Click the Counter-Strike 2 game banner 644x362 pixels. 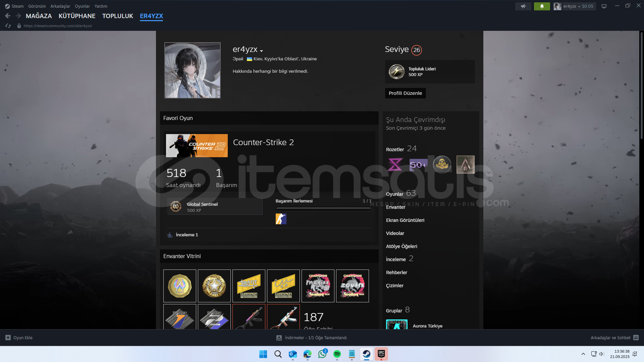point(197,145)
